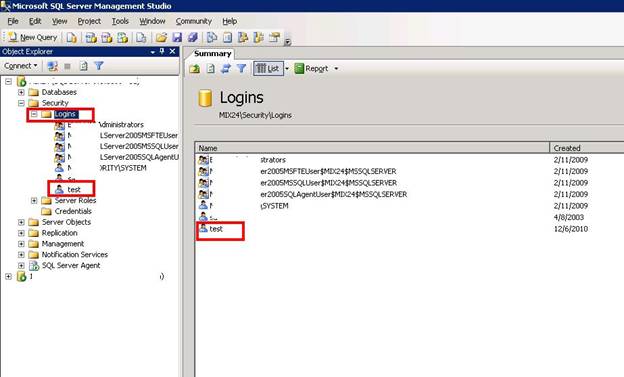Select the test row in Summary list

point(216,229)
